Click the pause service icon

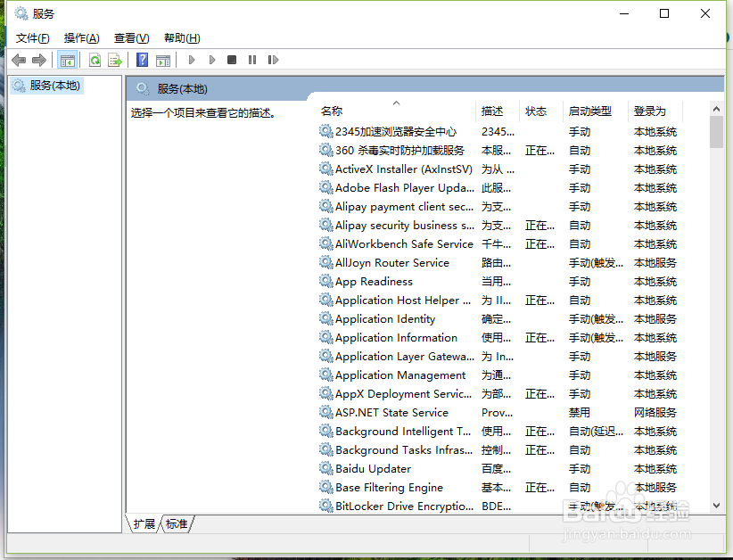pos(252,60)
